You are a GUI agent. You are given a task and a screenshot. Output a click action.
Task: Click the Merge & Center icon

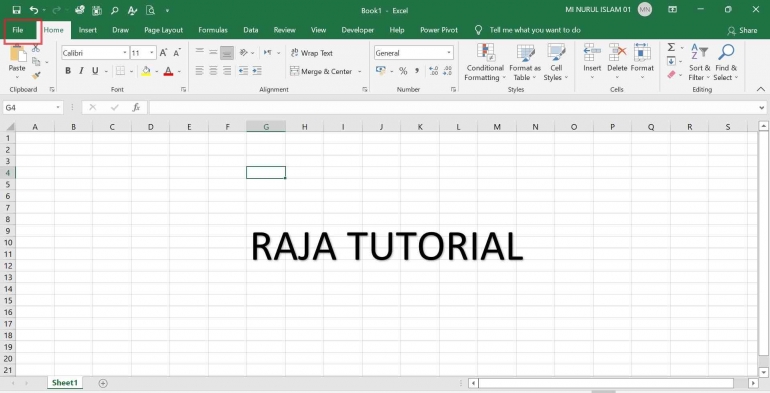tap(295, 71)
